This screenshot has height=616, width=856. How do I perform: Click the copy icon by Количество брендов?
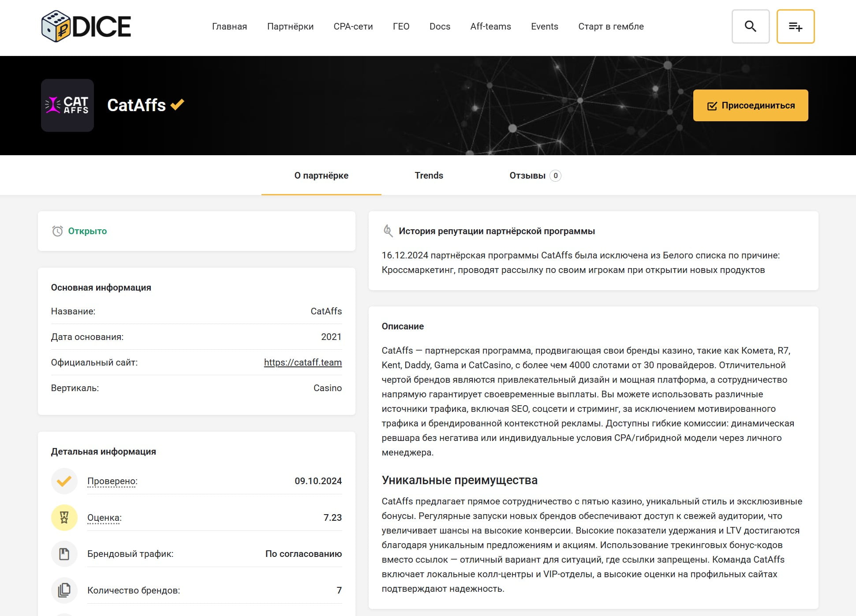[64, 590]
